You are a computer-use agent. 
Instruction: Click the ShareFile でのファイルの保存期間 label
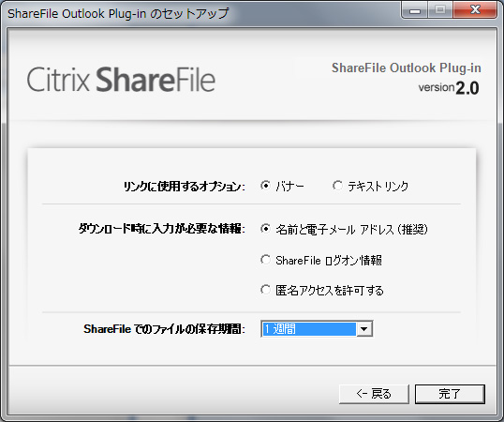pos(164,329)
